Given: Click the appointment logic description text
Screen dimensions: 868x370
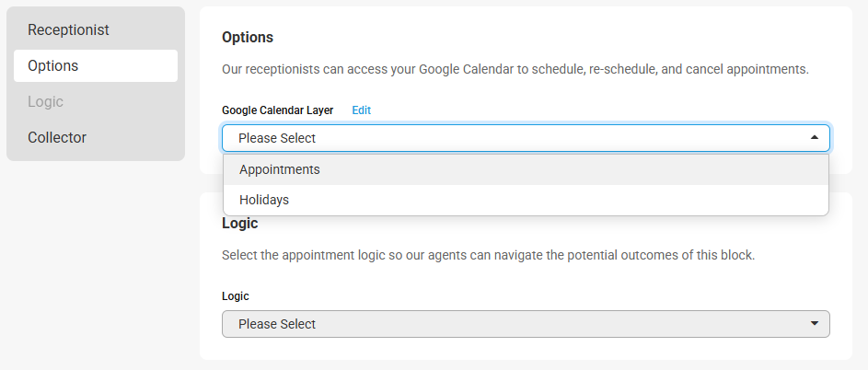Looking at the screenshot, I should pyautogui.click(x=488, y=255).
